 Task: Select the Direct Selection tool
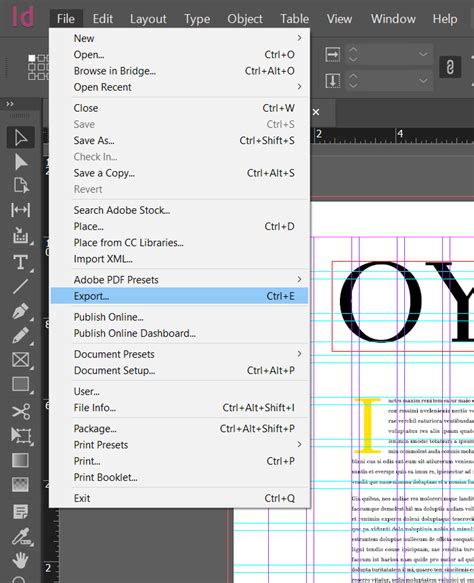[x=20, y=162]
